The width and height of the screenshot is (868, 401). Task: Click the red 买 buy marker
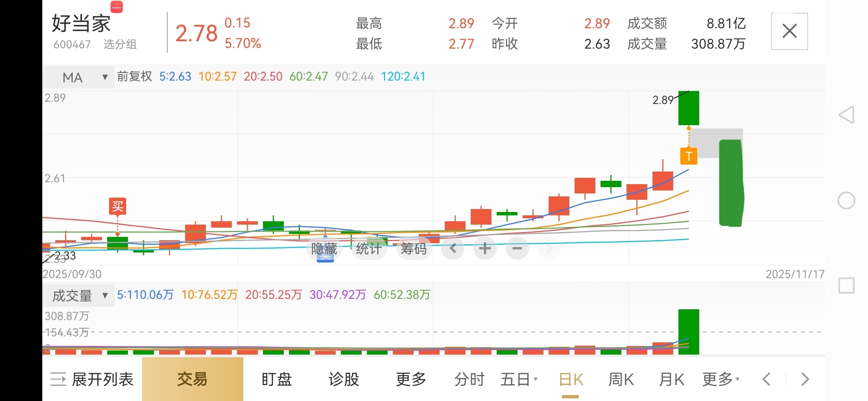point(118,206)
